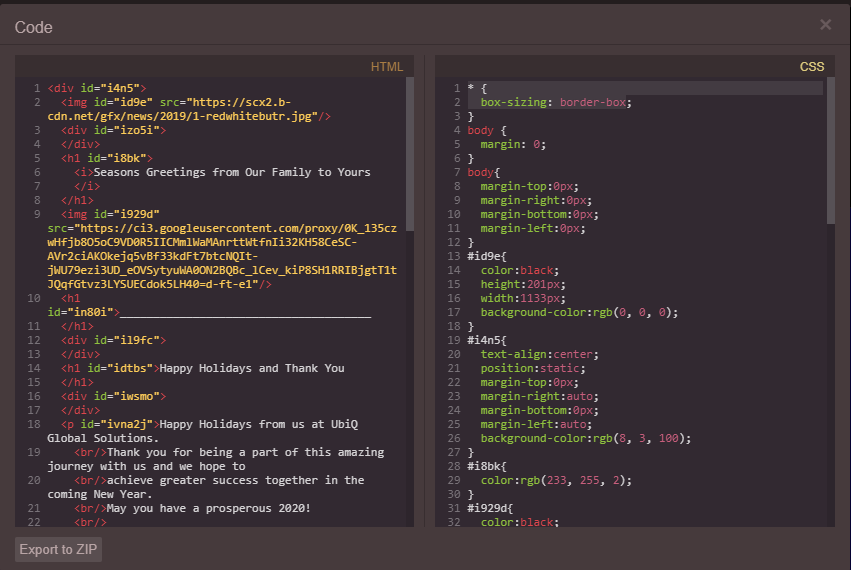
Task: Click the HTML line with div id="izo5i"
Action: pyautogui.click(x=113, y=130)
